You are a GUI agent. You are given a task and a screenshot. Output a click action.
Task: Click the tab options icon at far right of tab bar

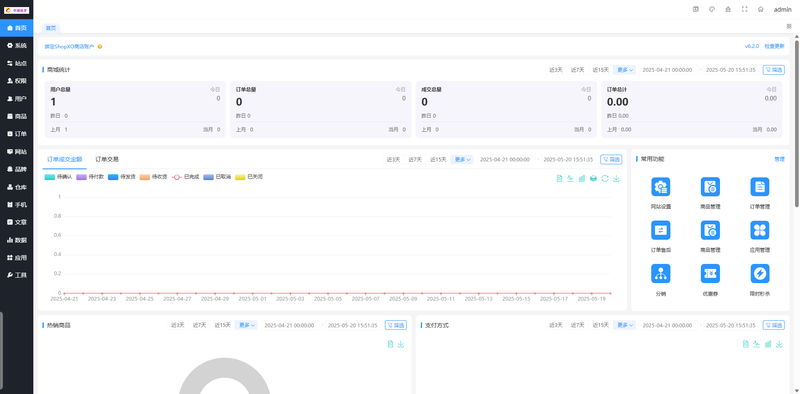click(789, 27)
